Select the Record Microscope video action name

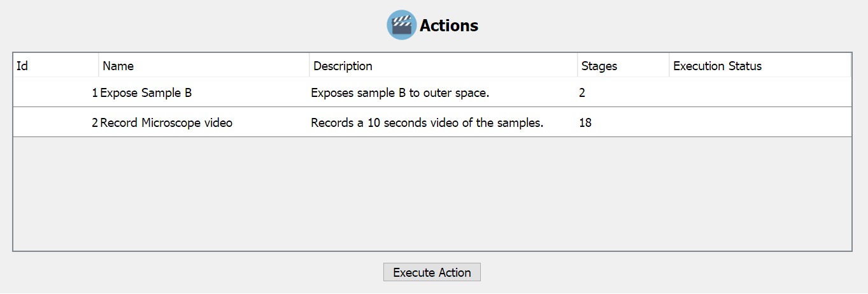tap(166, 122)
